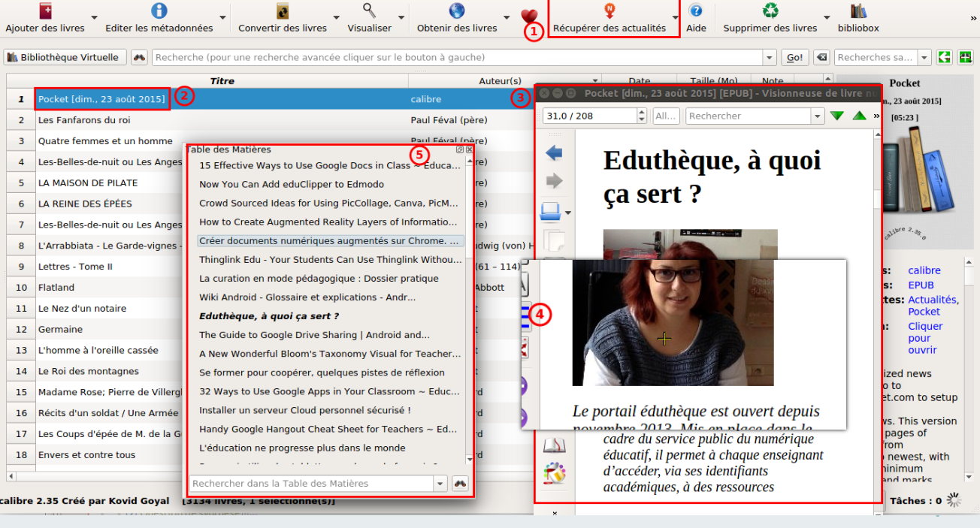
Task: Open the Visualiser magnifier tool
Action: pyautogui.click(x=369, y=11)
